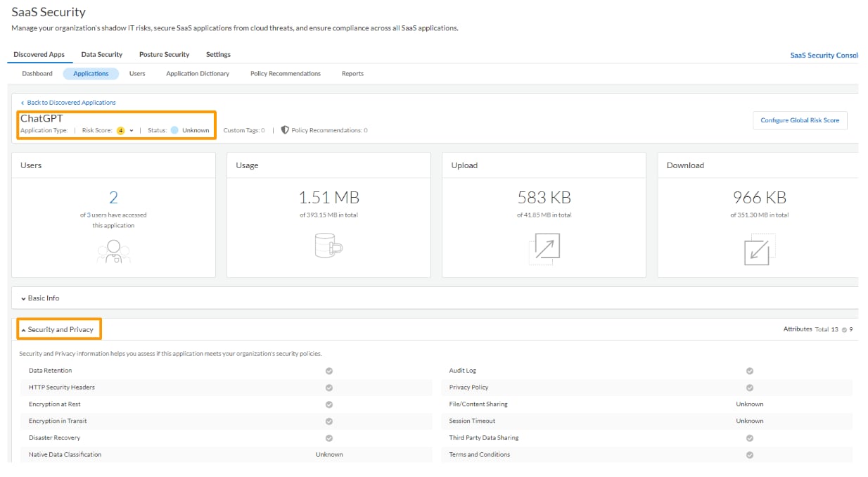Click Unknown value for Session Timeout
Viewport: 868px width, 477px height.
[x=750, y=421]
